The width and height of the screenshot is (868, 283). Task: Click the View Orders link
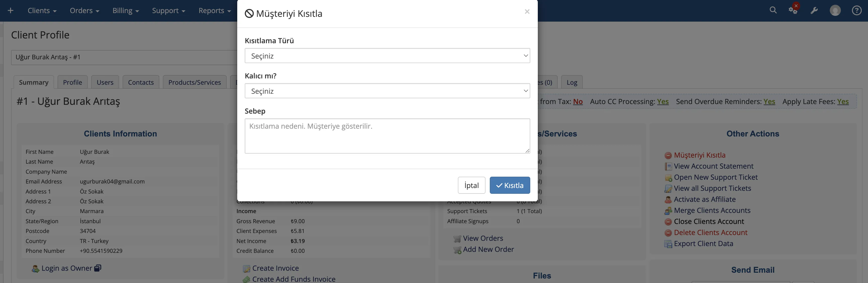click(x=483, y=238)
